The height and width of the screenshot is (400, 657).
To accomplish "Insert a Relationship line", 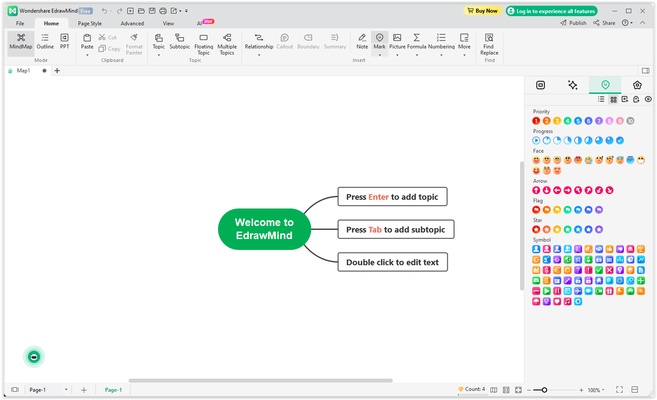I will (x=259, y=41).
